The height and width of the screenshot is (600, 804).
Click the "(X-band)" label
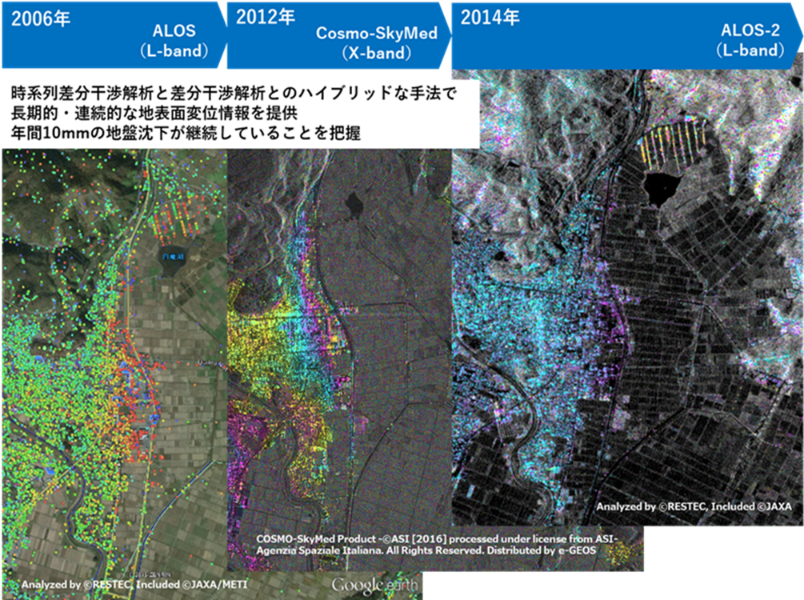(x=377, y=53)
